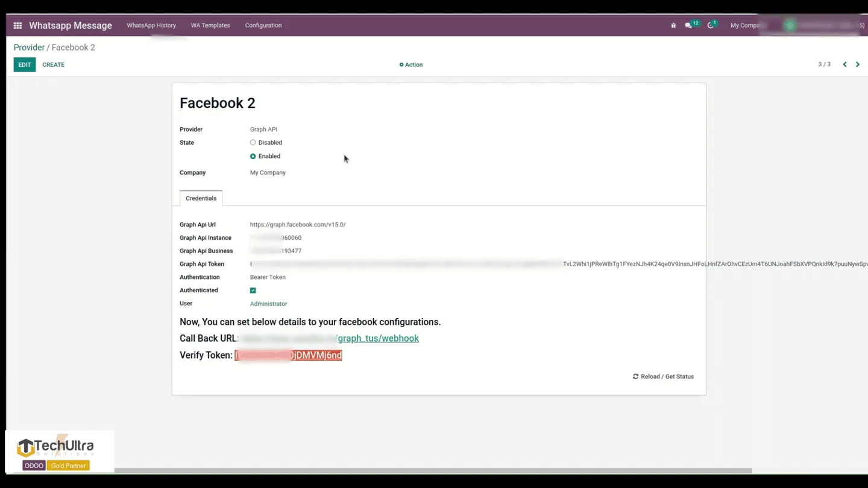Click the Facebook 2 record title
868x488 pixels.
(x=218, y=103)
